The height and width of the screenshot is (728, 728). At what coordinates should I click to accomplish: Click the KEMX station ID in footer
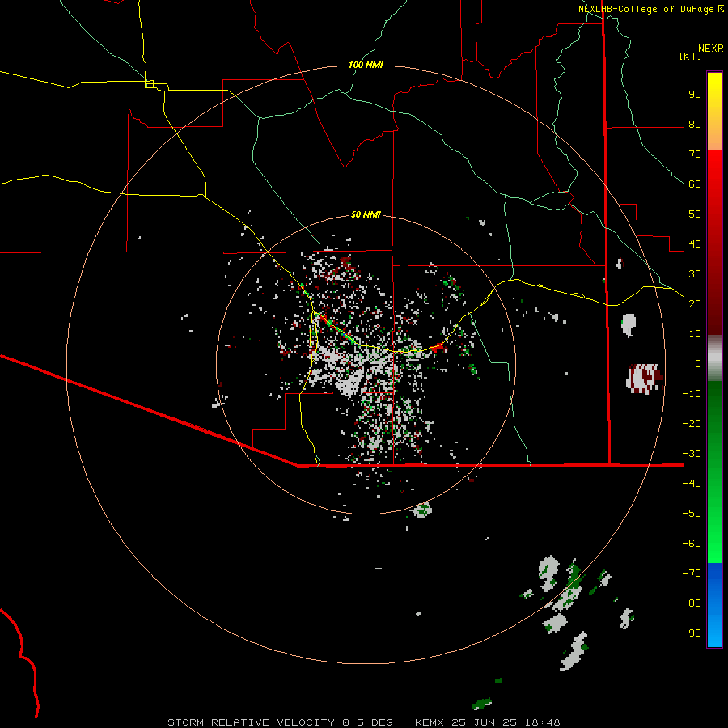430,722
